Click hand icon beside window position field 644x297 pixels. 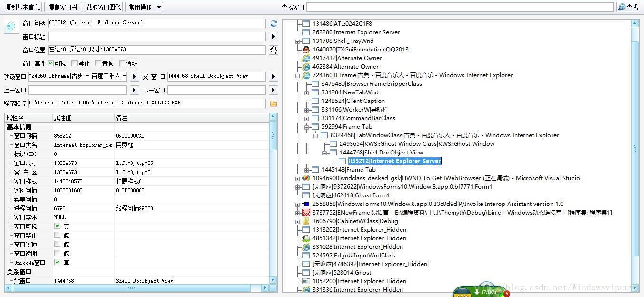coord(273,50)
